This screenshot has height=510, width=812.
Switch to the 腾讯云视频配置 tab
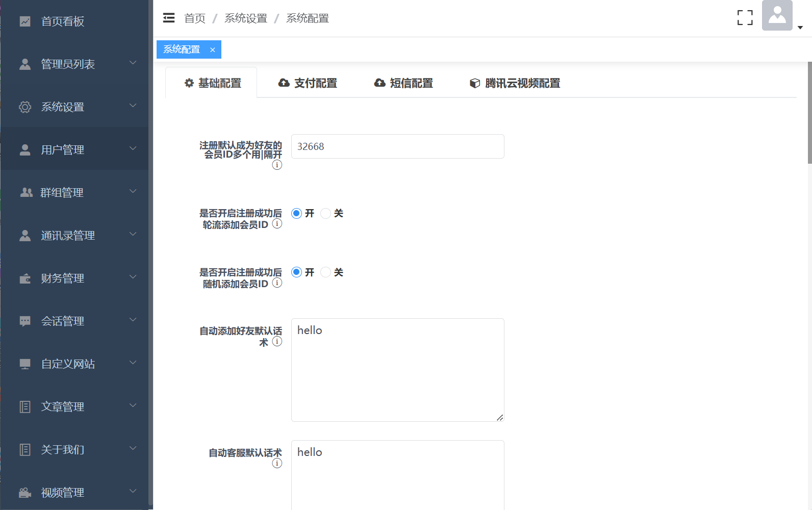[x=515, y=83]
